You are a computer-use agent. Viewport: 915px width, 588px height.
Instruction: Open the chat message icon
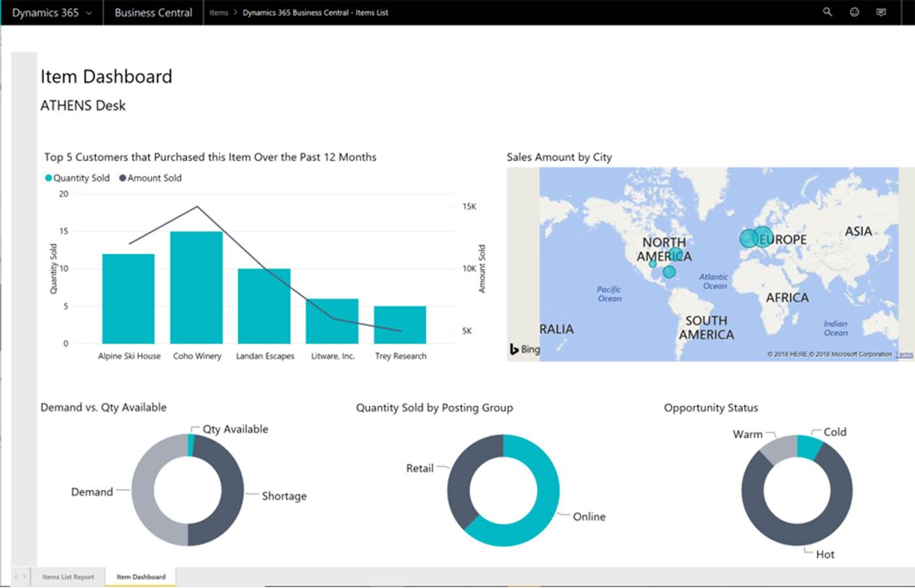point(881,12)
